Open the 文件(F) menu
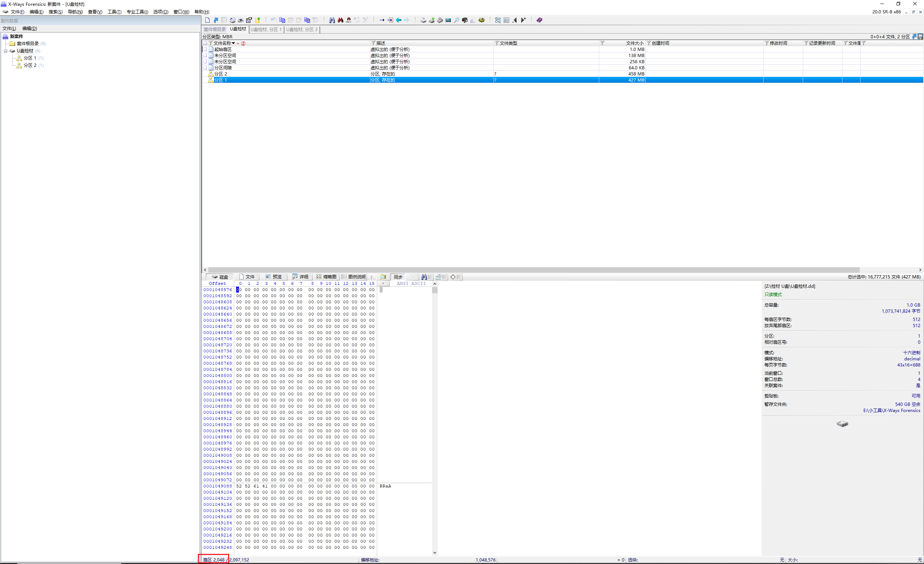Image resolution: width=924 pixels, height=564 pixels. [x=17, y=12]
